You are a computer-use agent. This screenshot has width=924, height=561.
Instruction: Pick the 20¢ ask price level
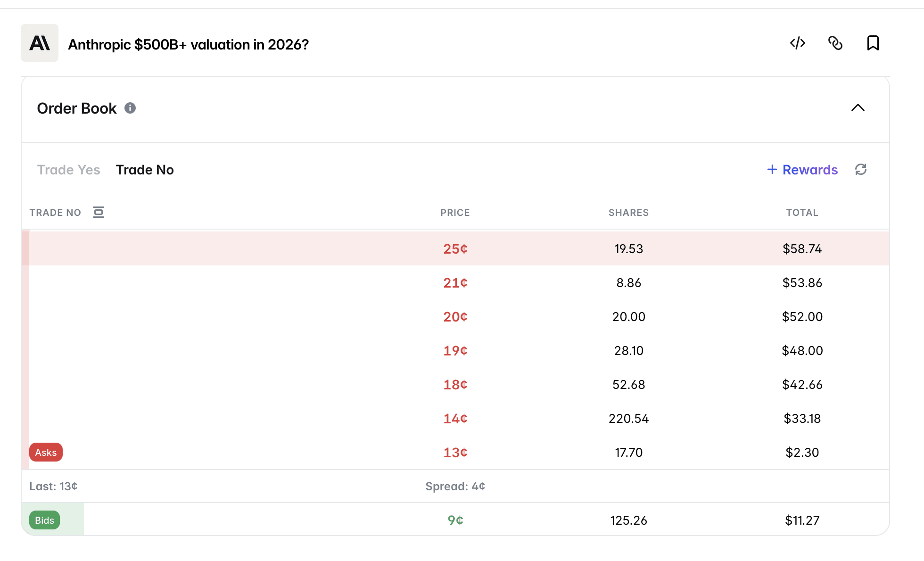[455, 317]
